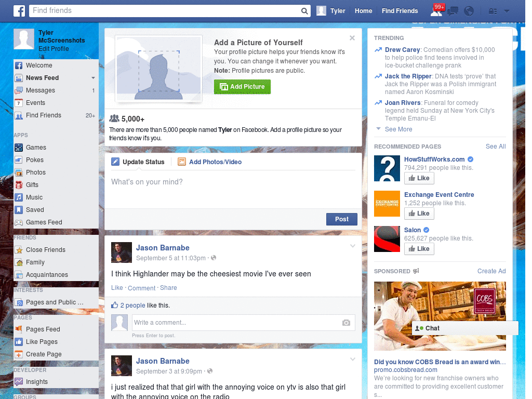Click the Messages sidebar icon
532x399 pixels.
pyautogui.click(x=19, y=90)
